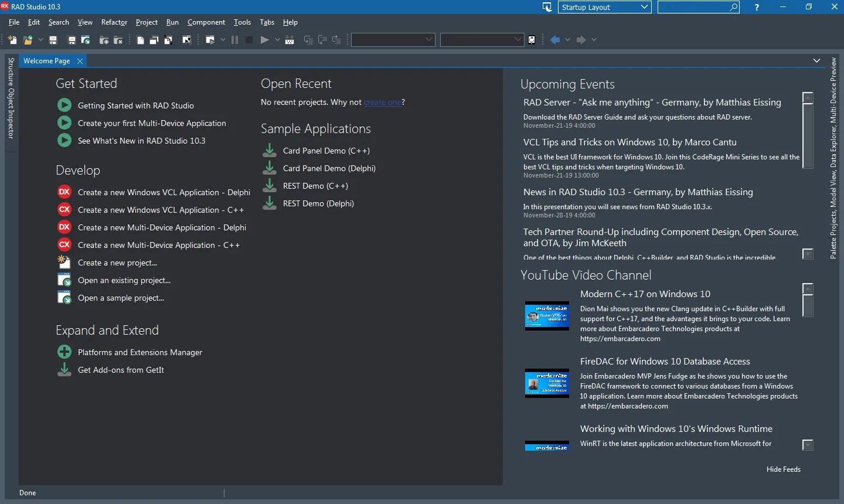This screenshot has width=844, height=504.
Task: Click the Open Project toolbar icon
Action: [86, 40]
